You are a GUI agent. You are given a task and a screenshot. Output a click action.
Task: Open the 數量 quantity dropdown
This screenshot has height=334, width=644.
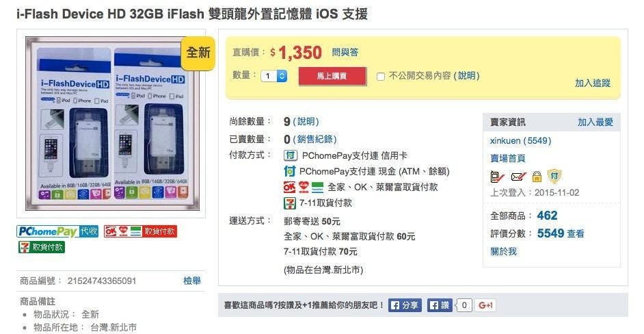click(274, 76)
